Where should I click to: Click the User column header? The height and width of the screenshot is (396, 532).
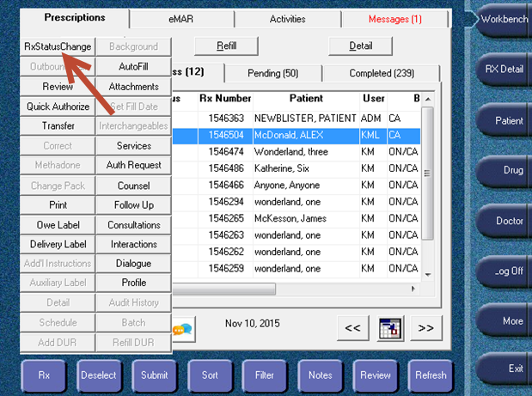pyautogui.click(x=374, y=99)
